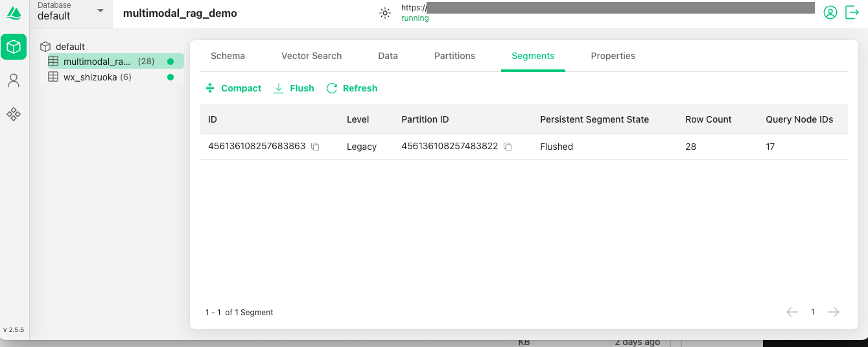The height and width of the screenshot is (347, 868).
Task: Open the Database default dropdown
Action: coord(71,11)
